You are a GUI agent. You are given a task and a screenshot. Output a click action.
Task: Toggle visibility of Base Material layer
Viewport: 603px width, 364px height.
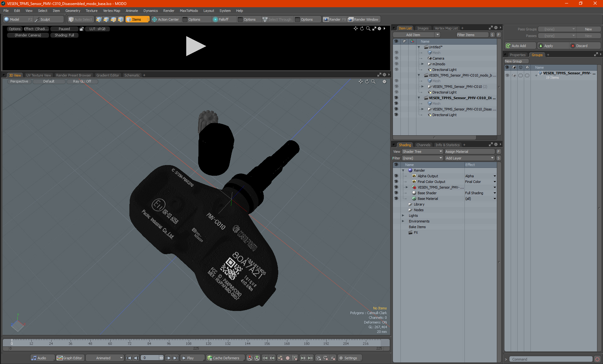click(396, 199)
